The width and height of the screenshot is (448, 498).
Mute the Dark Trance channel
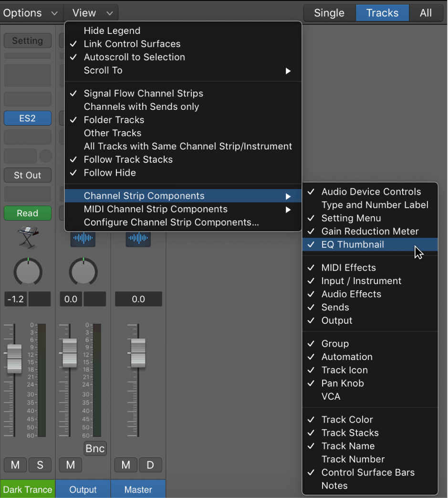pos(15,465)
